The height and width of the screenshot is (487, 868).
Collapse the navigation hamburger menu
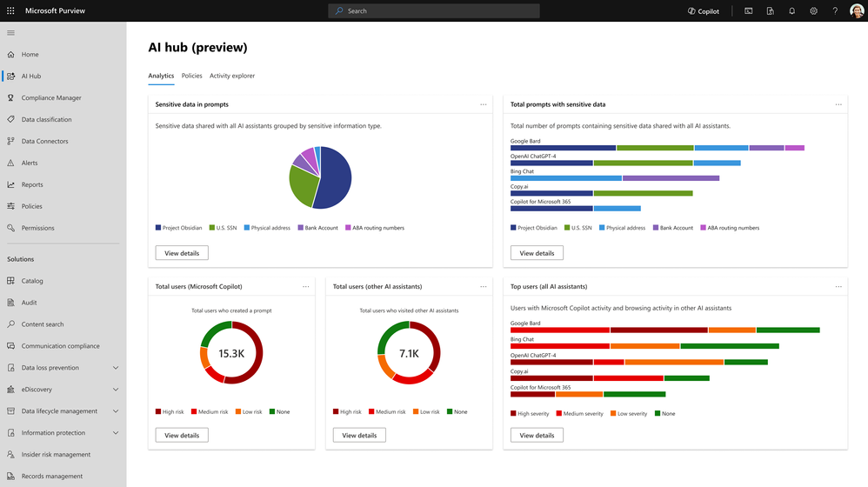(x=10, y=33)
